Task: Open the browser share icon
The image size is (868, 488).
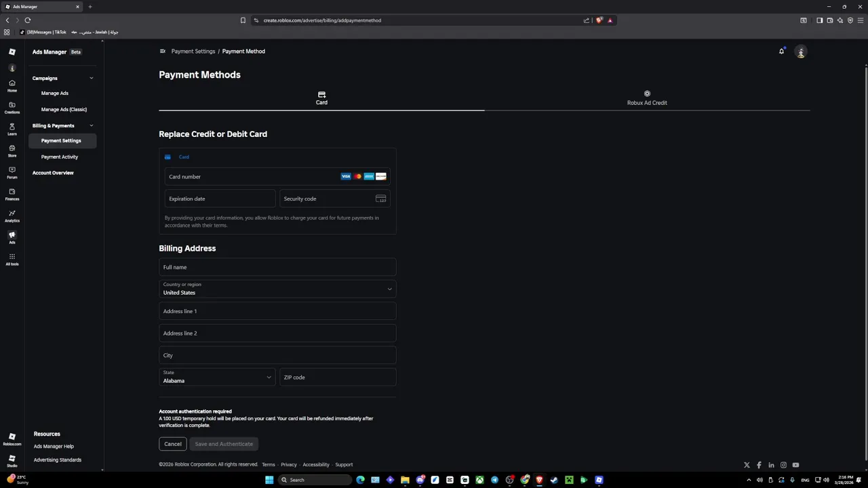Action: coord(586,20)
